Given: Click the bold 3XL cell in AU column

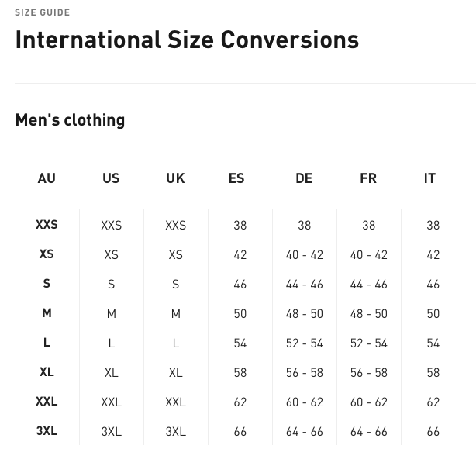Looking at the screenshot, I should pyautogui.click(x=47, y=431).
